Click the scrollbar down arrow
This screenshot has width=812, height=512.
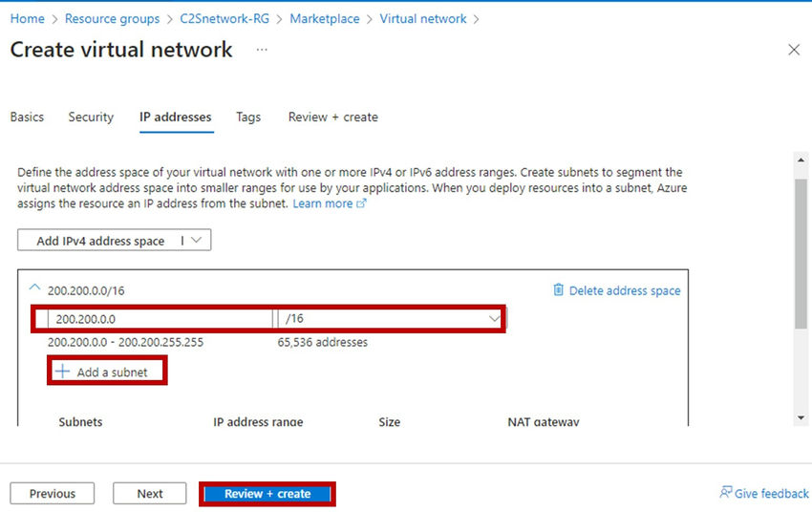tap(801, 417)
